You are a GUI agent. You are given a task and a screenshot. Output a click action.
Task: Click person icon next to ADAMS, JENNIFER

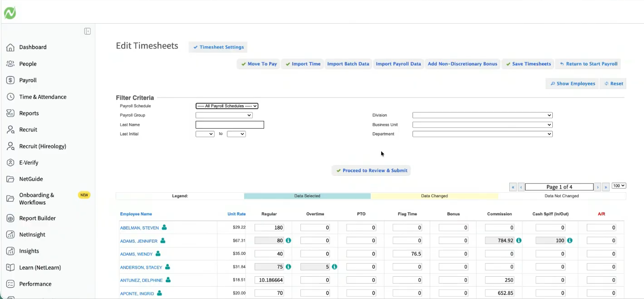163,240
